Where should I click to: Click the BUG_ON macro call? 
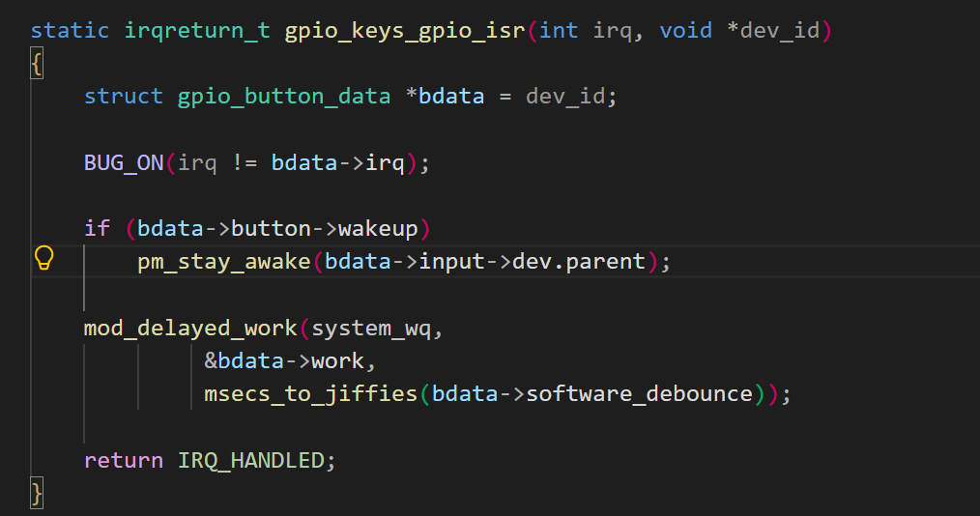tap(124, 163)
